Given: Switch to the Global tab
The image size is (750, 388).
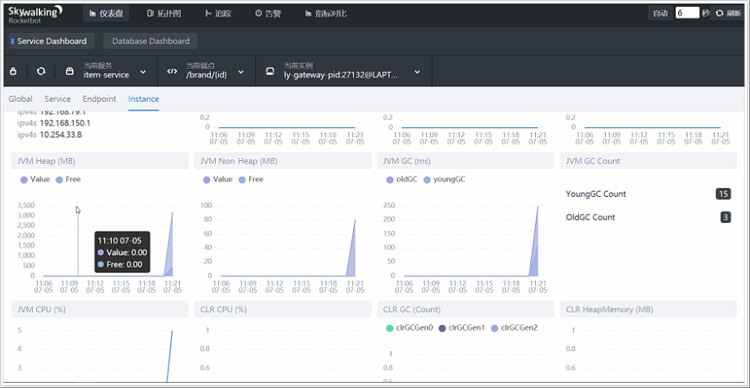Looking at the screenshot, I should click(x=21, y=99).
